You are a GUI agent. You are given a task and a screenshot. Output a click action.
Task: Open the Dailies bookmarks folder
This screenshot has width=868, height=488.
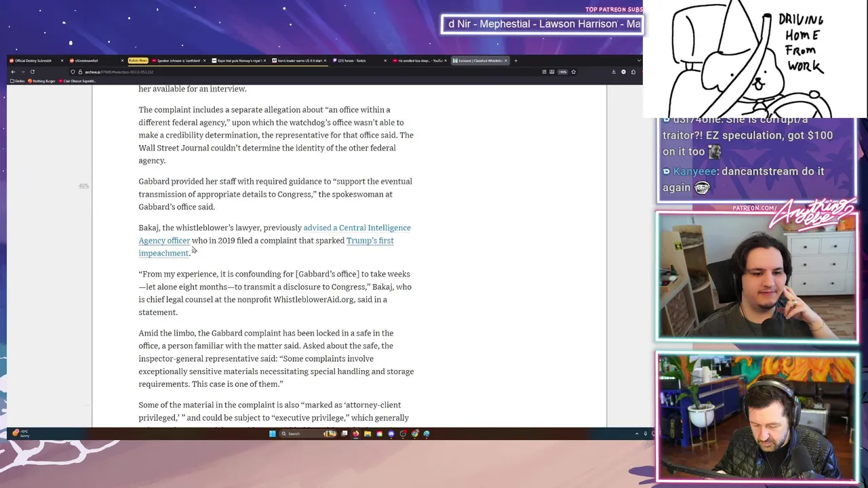pyautogui.click(x=18, y=81)
